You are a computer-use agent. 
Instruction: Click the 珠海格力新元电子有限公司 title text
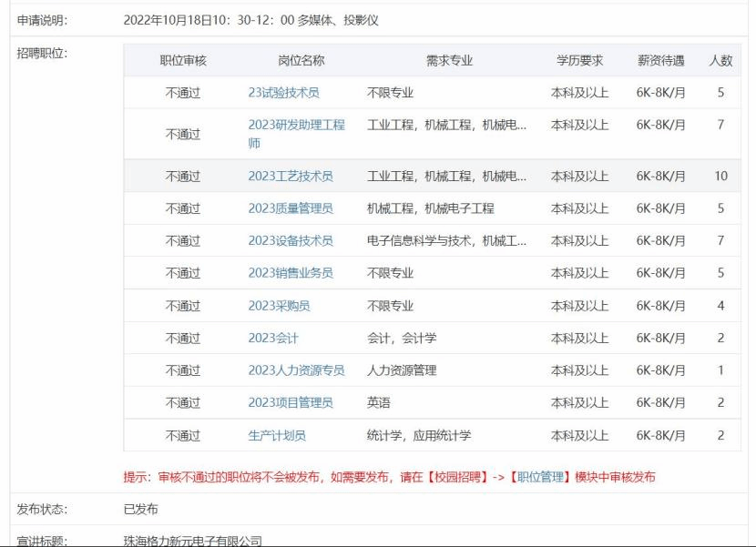(192, 541)
